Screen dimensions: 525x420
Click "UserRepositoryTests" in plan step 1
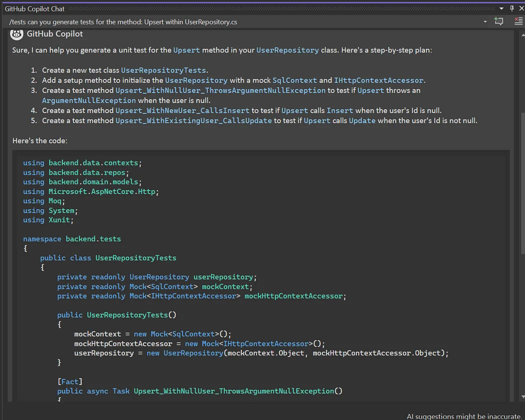[163, 70]
